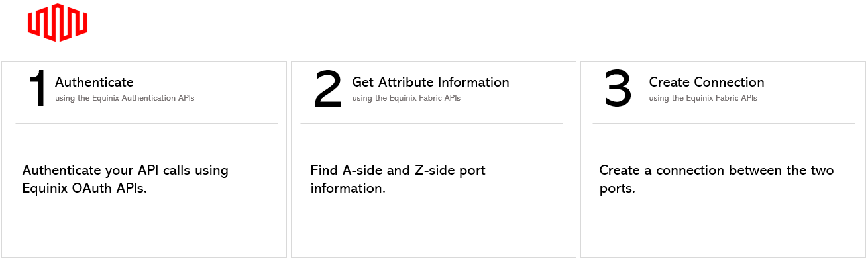Viewport: 868px width, 260px height.
Task: Select the first card for Authenticate
Action: click(x=144, y=159)
